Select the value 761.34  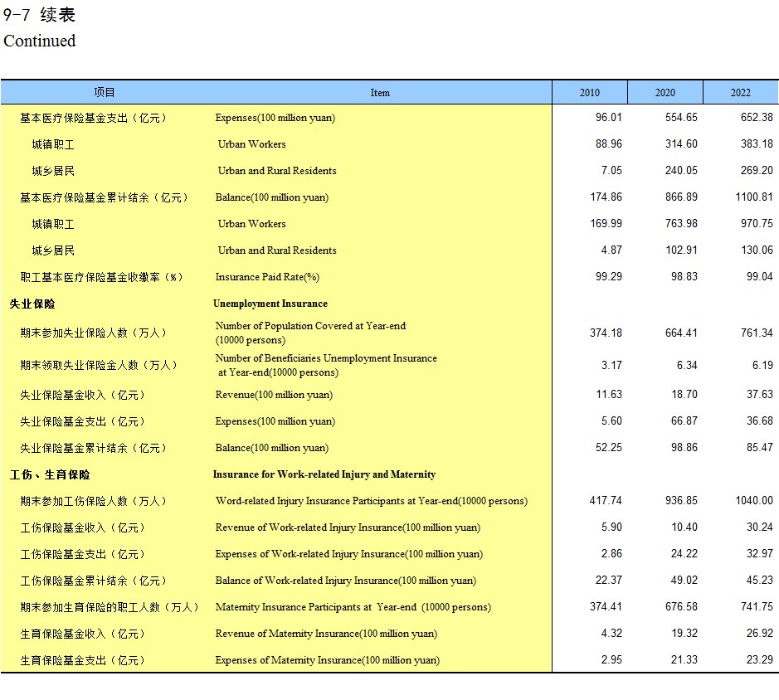tap(757, 333)
